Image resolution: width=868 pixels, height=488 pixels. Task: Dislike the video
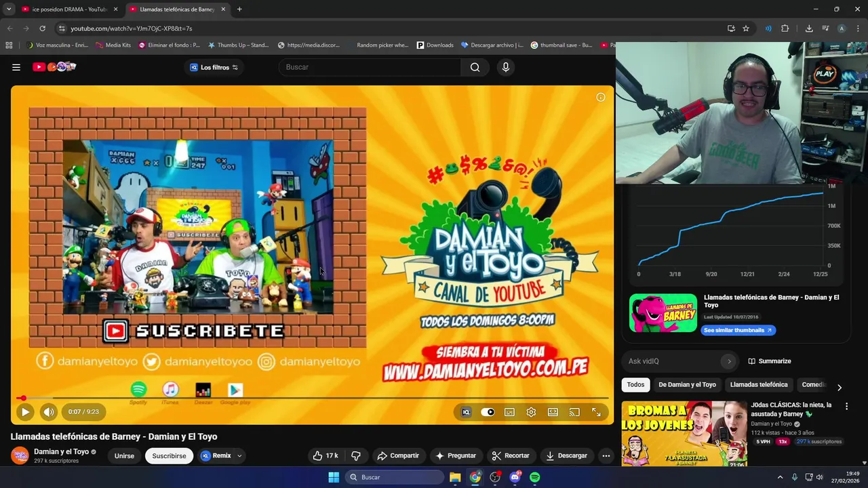[x=356, y=455]
